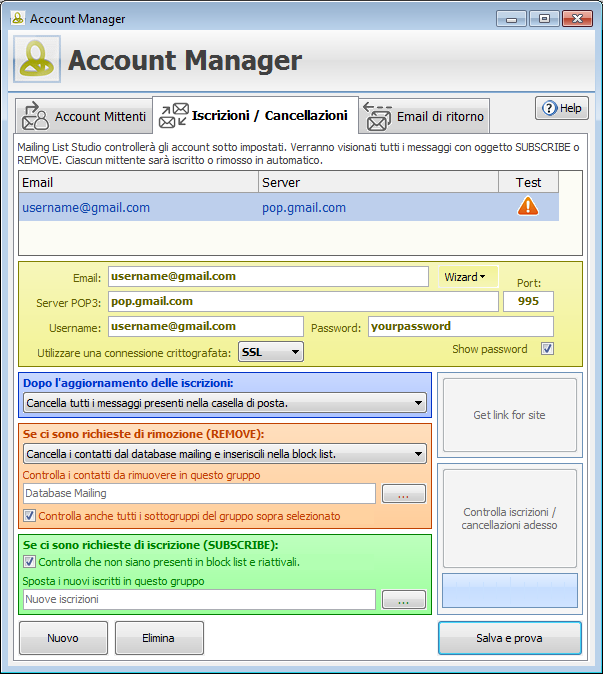Viewport: 603px width, 674px height.
Task: Click Salva e prova button
Action: (509, 637)
